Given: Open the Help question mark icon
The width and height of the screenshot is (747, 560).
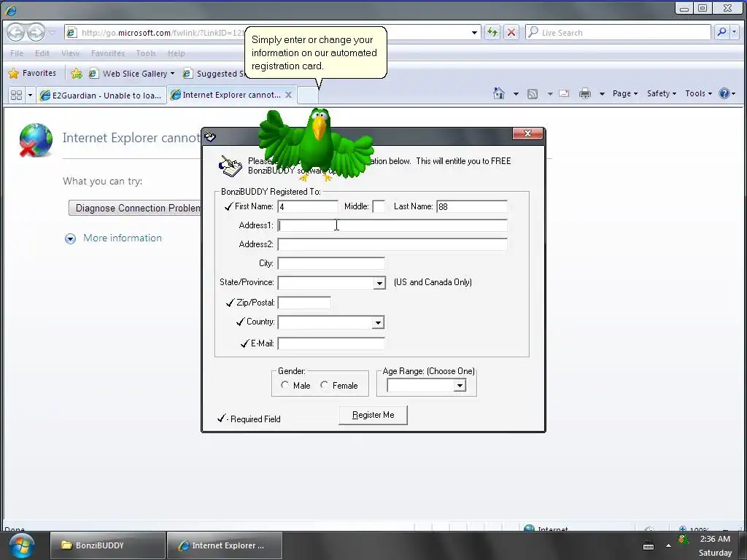Looking at the screenshot, I should point(724,94).
